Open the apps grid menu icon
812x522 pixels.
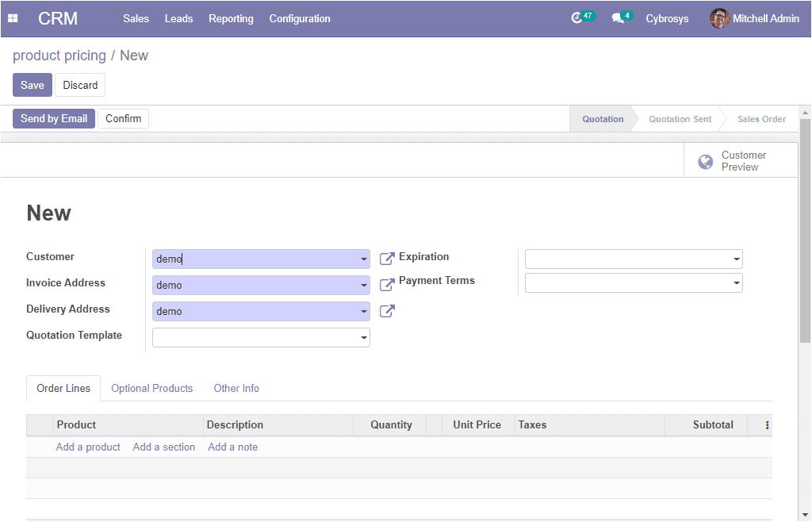tap(13, 18)
